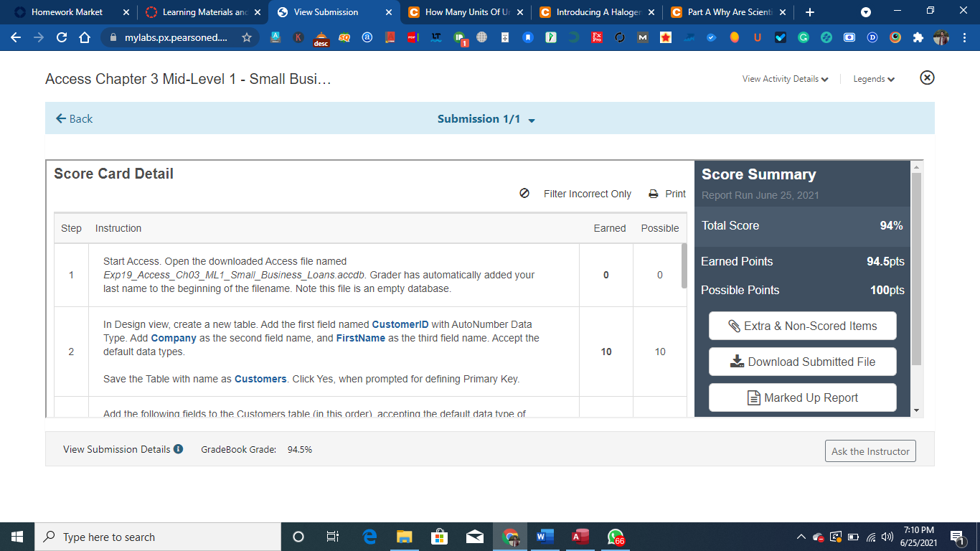Screen dimensions: 980x551
Task: Go Back to the previous page
Action: click(x=75, y=119)
